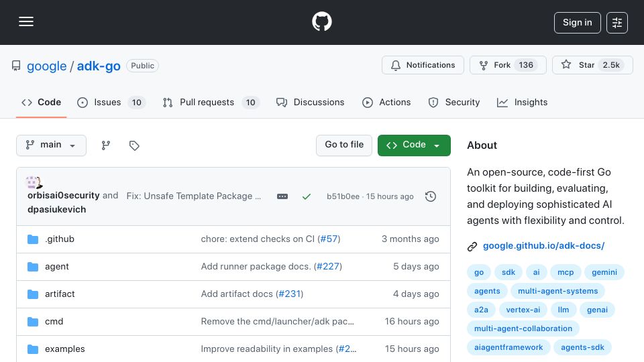Open the Remove the cmd/launcher/adk commit message

277,322
